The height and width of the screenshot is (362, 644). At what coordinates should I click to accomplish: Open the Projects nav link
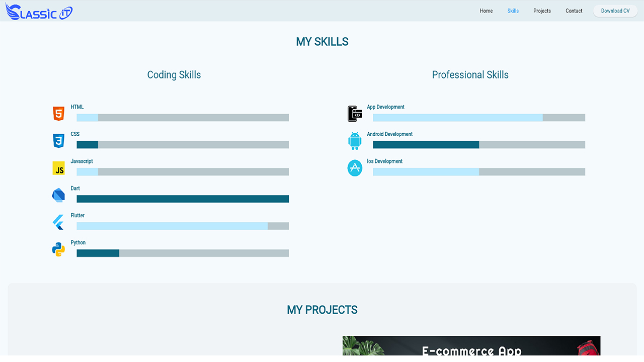[542, 11]
